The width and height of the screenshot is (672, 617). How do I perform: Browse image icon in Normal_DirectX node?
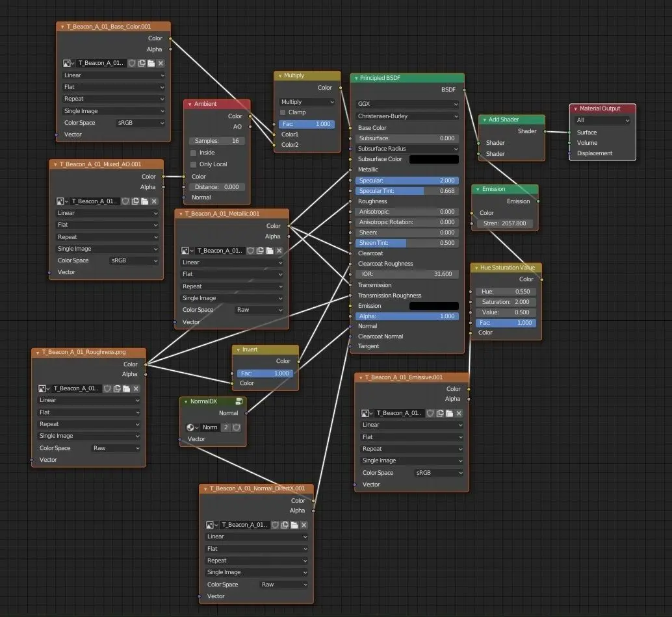pyautogui.click(x=212, y=525)
